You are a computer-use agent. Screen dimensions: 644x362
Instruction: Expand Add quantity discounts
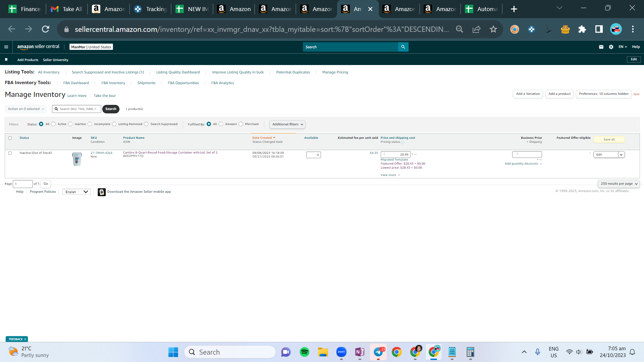(x=523, y=164)
